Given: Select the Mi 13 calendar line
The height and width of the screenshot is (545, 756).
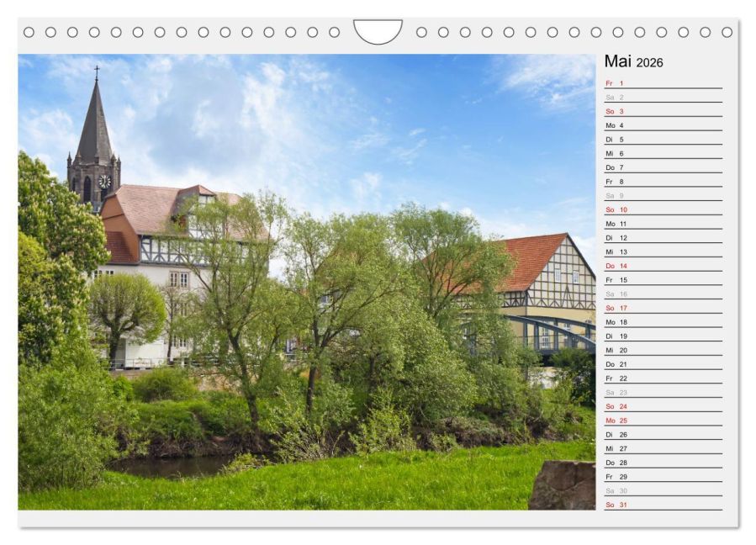Looking at the screenshot, I should tap(663, 251).
